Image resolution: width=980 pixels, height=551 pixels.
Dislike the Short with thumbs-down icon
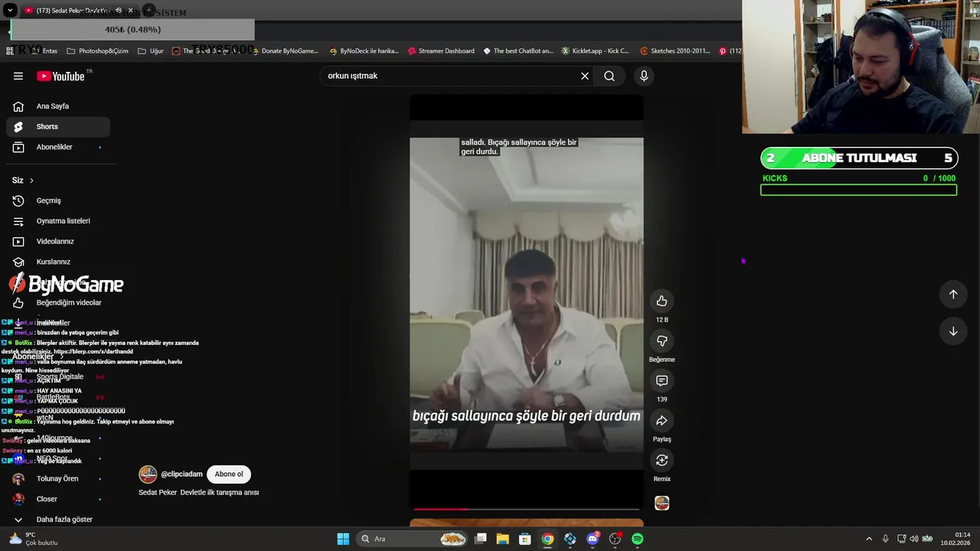click(661, 341)
